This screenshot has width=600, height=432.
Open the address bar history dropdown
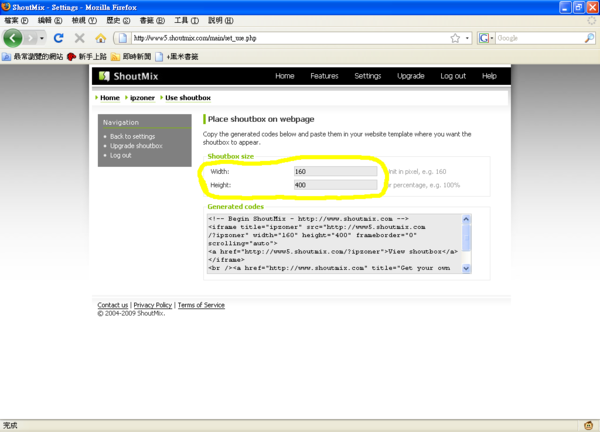pyautogui.click(x=467, y=38)
